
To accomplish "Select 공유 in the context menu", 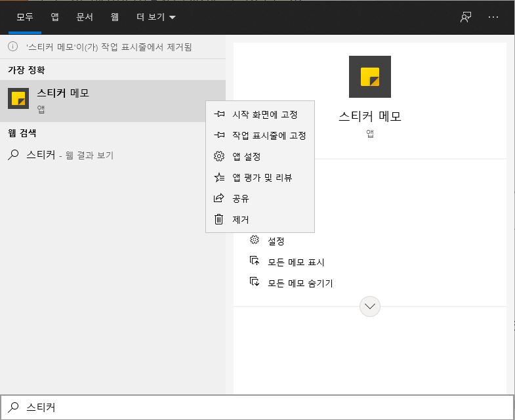I will pyautogui.click(x=260, y=198).
